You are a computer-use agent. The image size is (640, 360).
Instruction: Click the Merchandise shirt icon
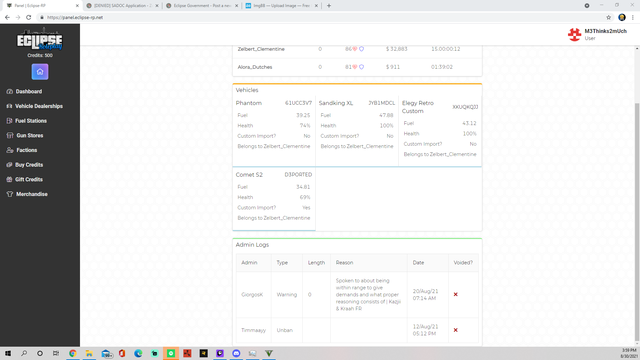(x=10, y=194)
